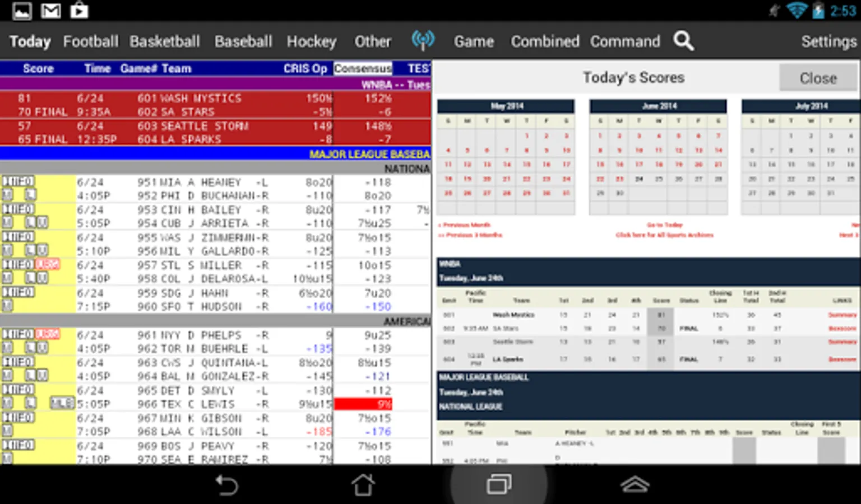Switch to the Hockey tab

tap(312, 41)
